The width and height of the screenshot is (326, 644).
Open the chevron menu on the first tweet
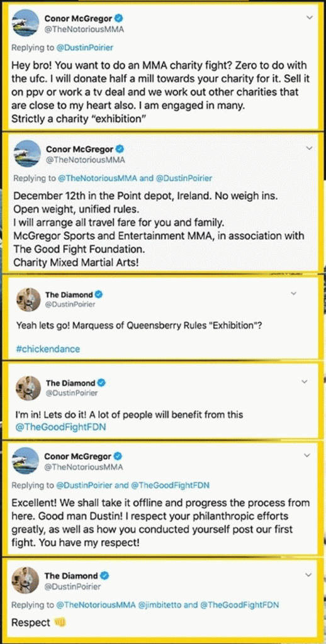click(x=310, y=17)
